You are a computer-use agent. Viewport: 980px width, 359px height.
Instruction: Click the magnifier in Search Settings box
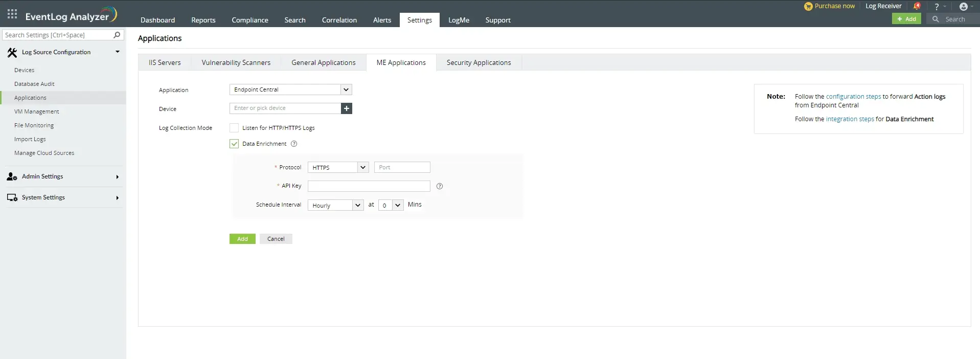117,35
